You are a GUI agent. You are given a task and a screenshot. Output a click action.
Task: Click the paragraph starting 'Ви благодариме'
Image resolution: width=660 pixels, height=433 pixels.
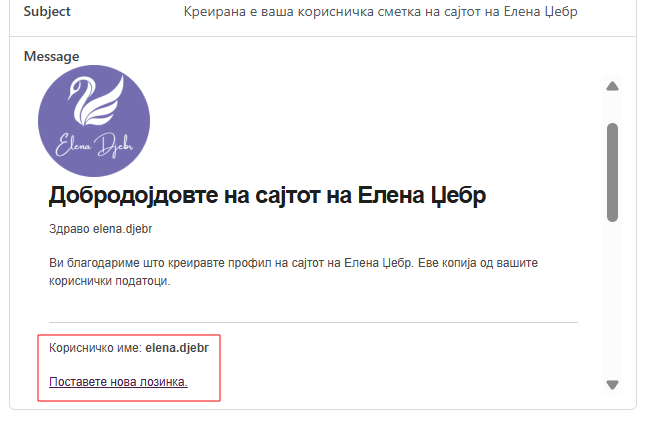300,262
